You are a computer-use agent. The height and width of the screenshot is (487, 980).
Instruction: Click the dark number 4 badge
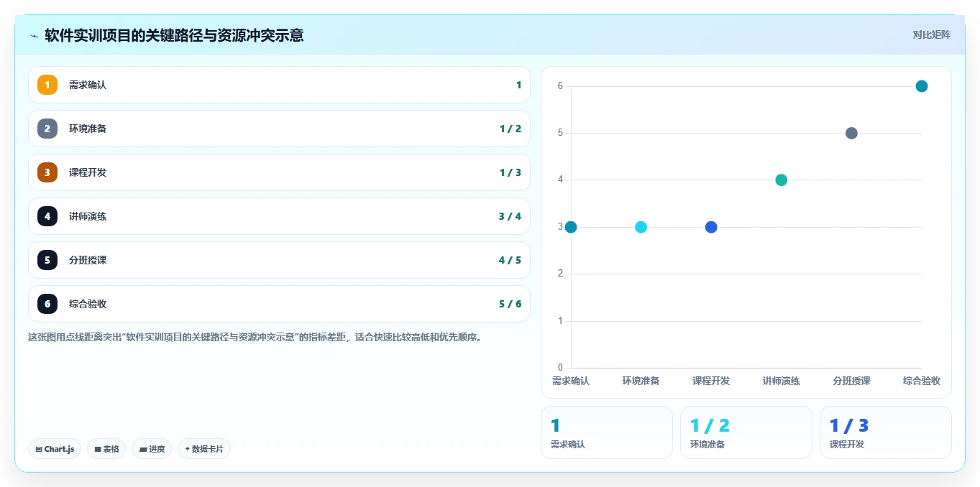(47, 216)
